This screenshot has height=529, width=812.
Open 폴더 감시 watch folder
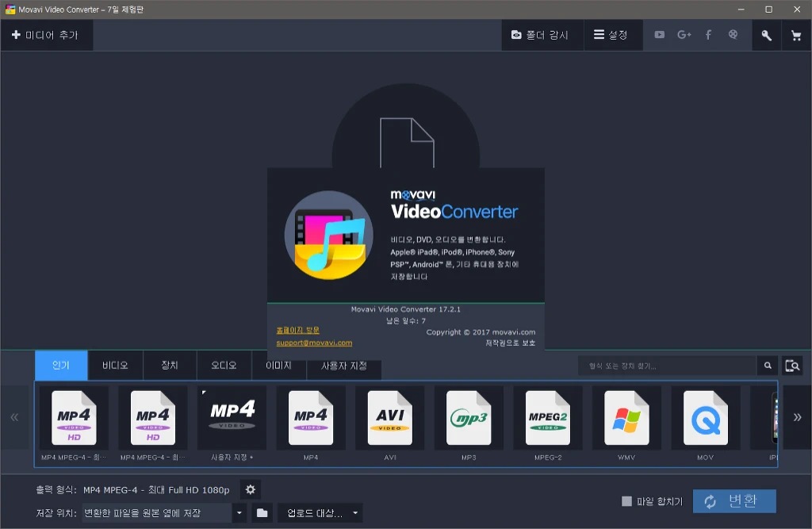pos(542,35)
